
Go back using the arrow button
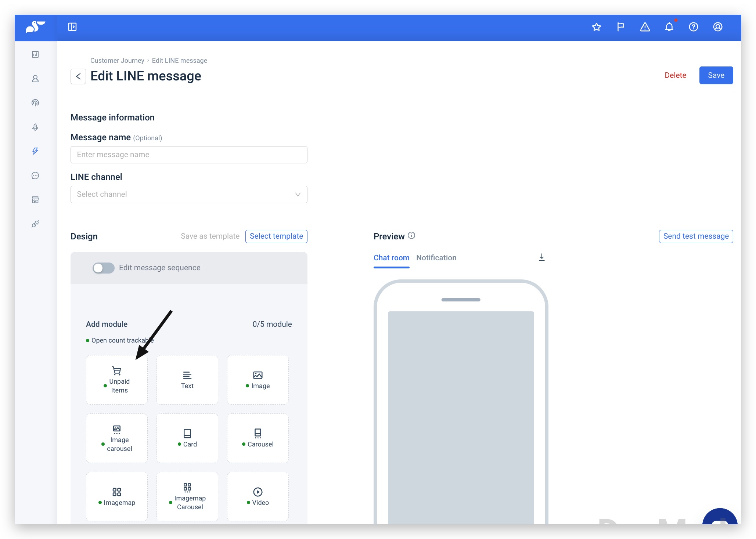point(78,76)
